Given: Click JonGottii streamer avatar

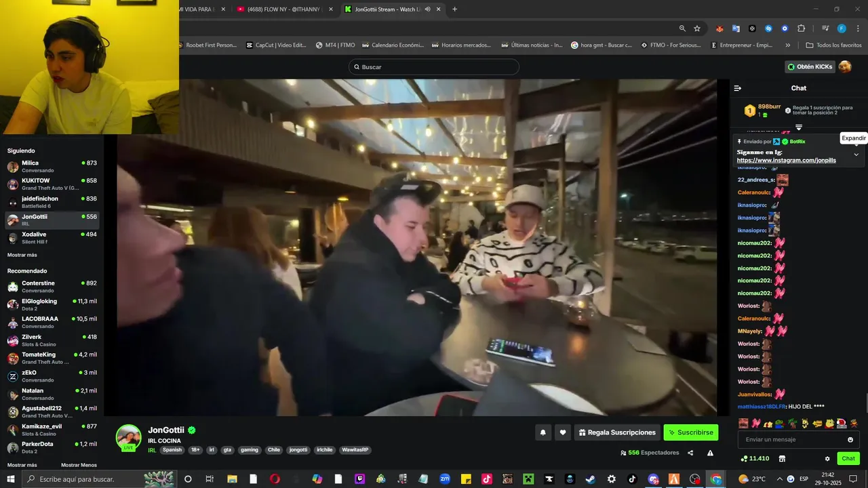Looking at the screenshot, I should (x=129, y=438).
